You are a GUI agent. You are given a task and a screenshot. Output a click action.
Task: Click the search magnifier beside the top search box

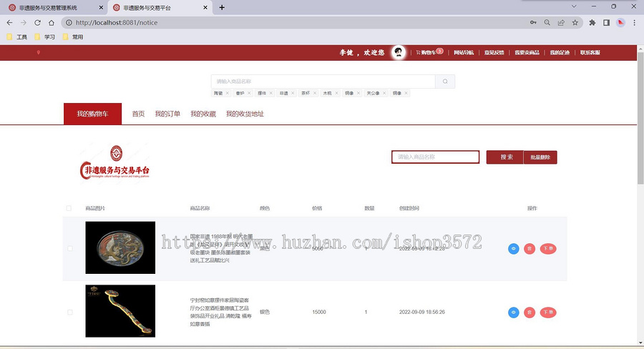(445, 82)
